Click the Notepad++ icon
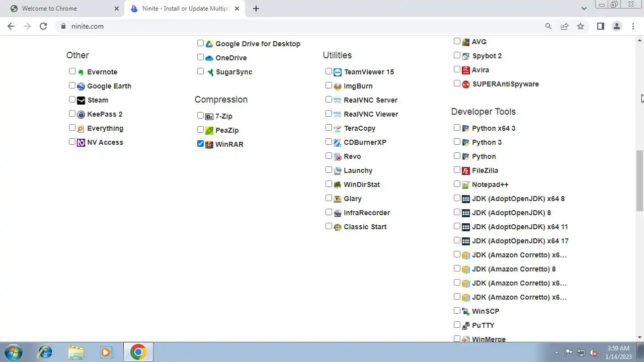The image size is (644, 362). pos(466,185)
